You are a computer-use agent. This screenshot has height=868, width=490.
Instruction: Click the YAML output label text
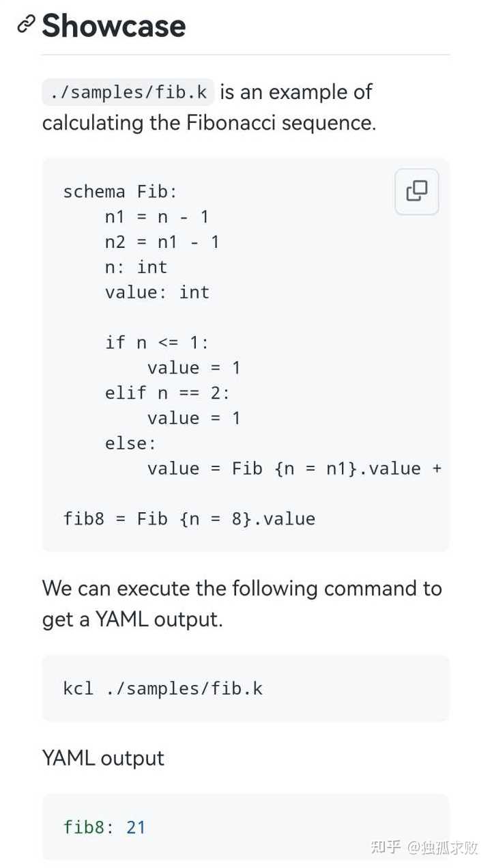(102, 758)
